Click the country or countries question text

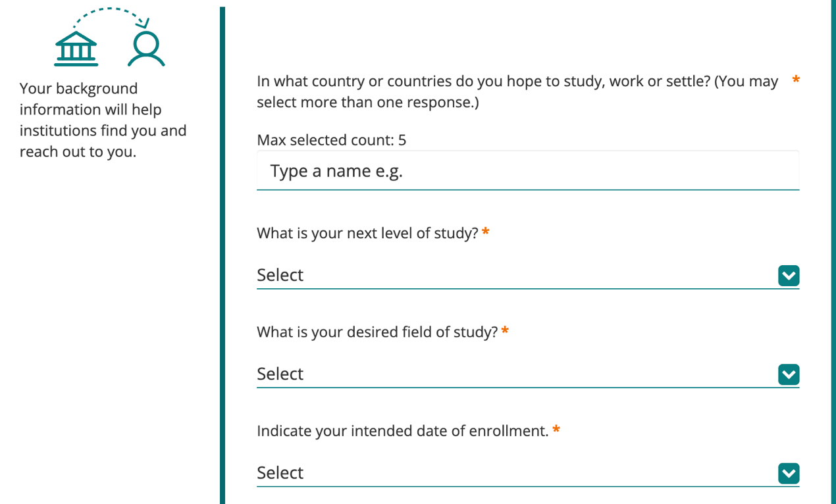[517, 91]
